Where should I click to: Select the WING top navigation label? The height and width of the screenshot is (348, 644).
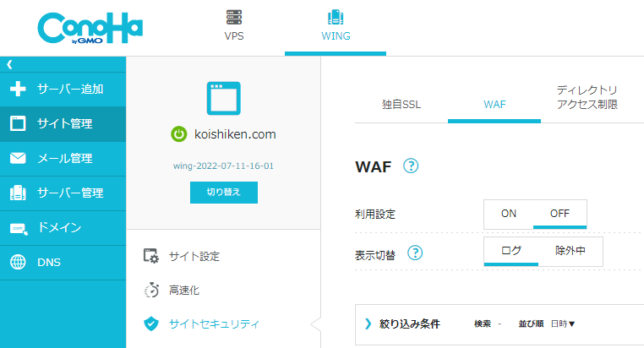[336, 36]
